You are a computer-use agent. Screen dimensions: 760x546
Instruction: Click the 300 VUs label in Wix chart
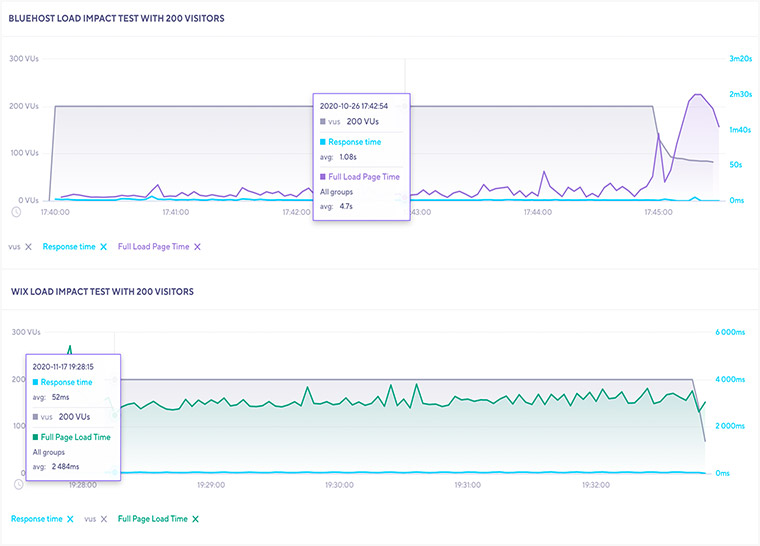click(x=26, y=332)
